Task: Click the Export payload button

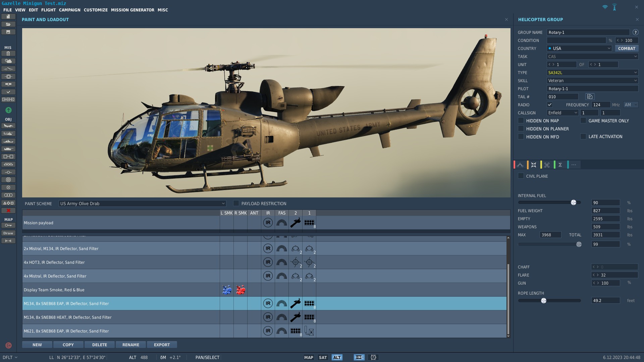Action: pos(162,345)
